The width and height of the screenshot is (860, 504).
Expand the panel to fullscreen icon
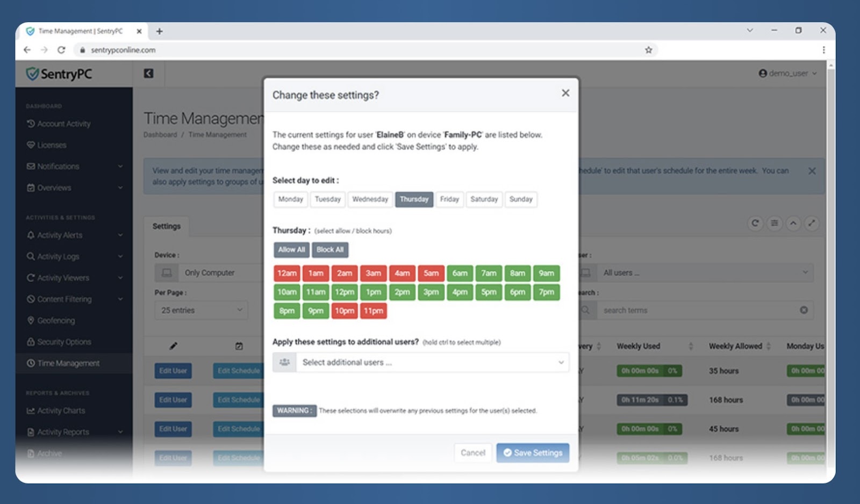pos(812,223)
